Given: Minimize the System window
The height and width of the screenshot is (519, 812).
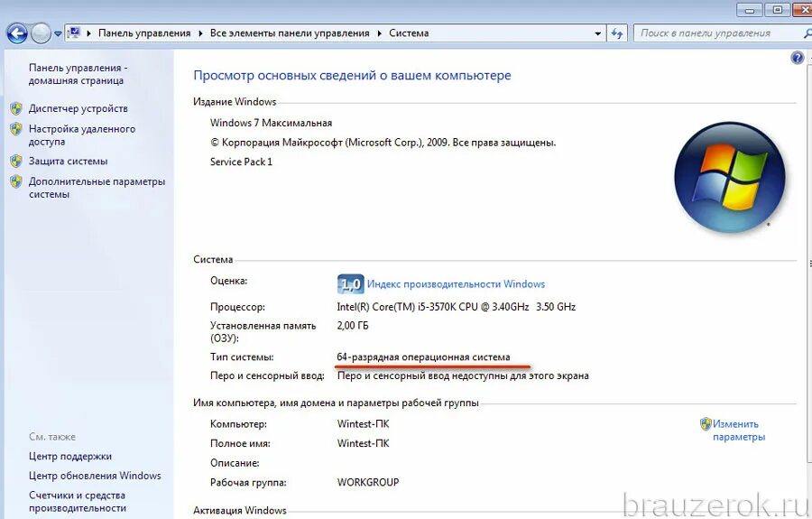Looking at the screenshot, I should coord(751,9).
